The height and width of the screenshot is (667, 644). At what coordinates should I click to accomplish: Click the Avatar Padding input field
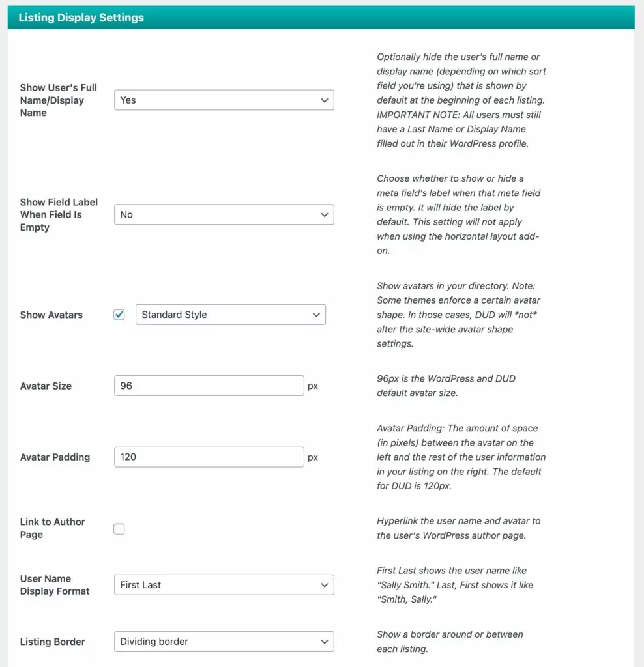click(x=209, y=457)
